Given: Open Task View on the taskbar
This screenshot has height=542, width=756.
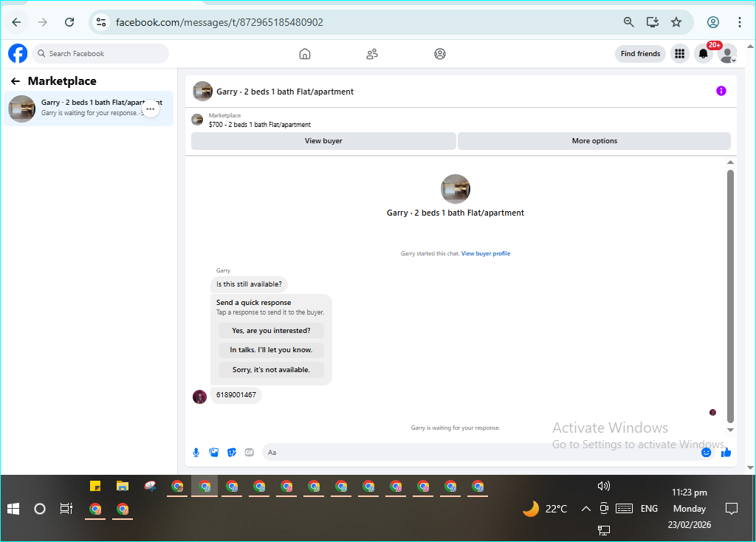Looking at the screenshot, I should click(x=66, y=509).
